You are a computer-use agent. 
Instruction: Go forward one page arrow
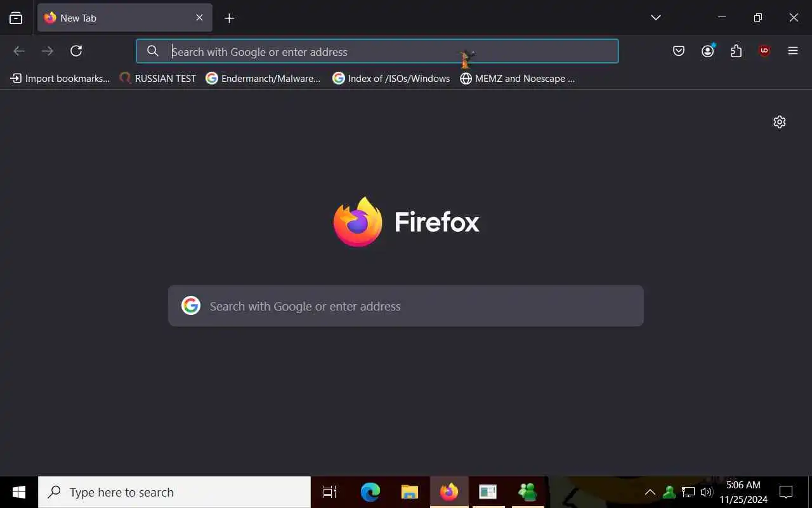click(x=48, y=51)
